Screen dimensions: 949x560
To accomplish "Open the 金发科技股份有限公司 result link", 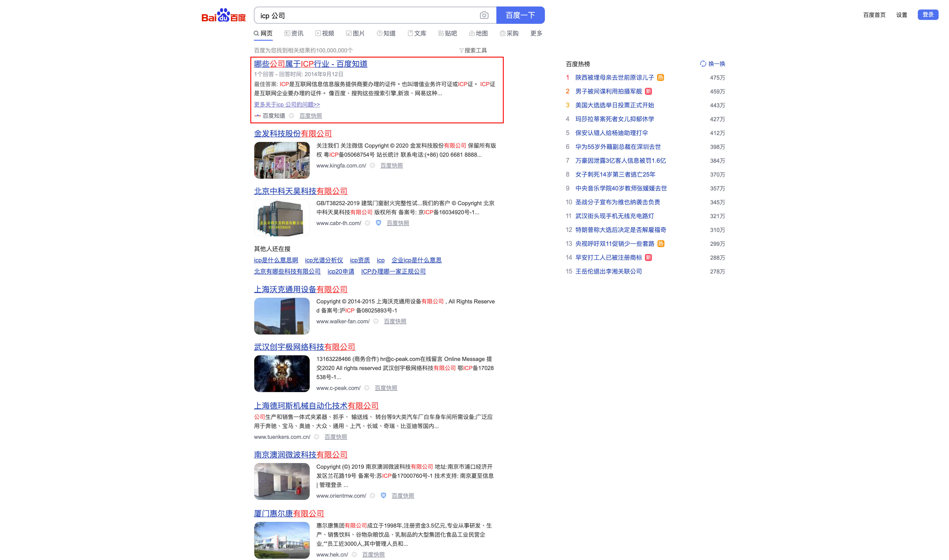I will [x=293, y=134].
